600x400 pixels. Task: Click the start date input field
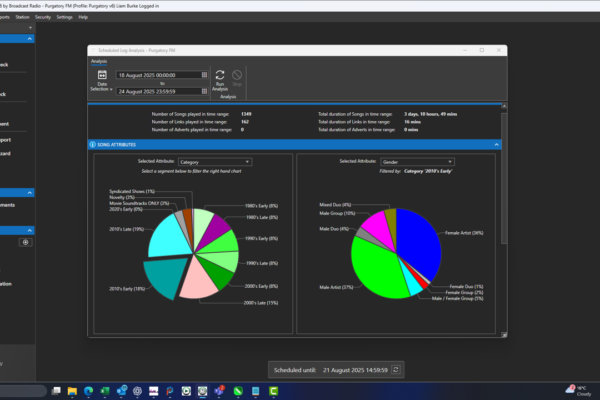click(155, 75)
